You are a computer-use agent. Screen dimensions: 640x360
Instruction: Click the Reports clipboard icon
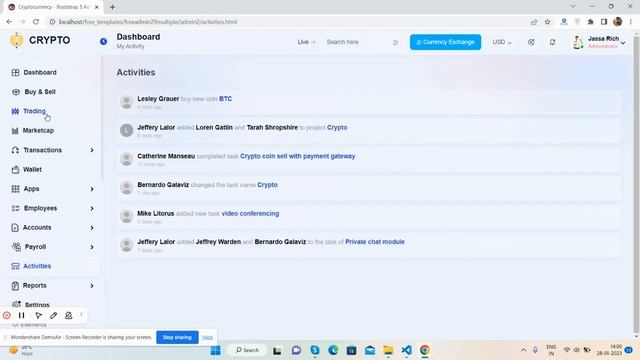coord(15,286)
